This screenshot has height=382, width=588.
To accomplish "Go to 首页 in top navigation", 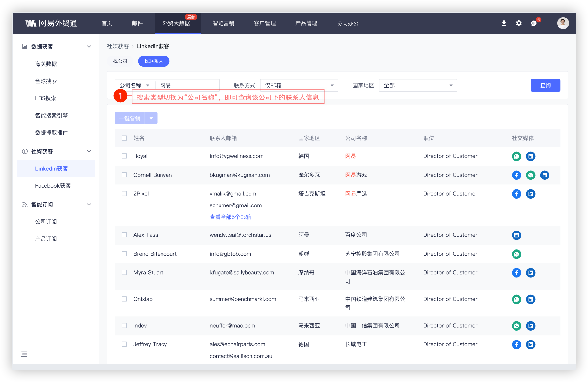I will [107, 23].
